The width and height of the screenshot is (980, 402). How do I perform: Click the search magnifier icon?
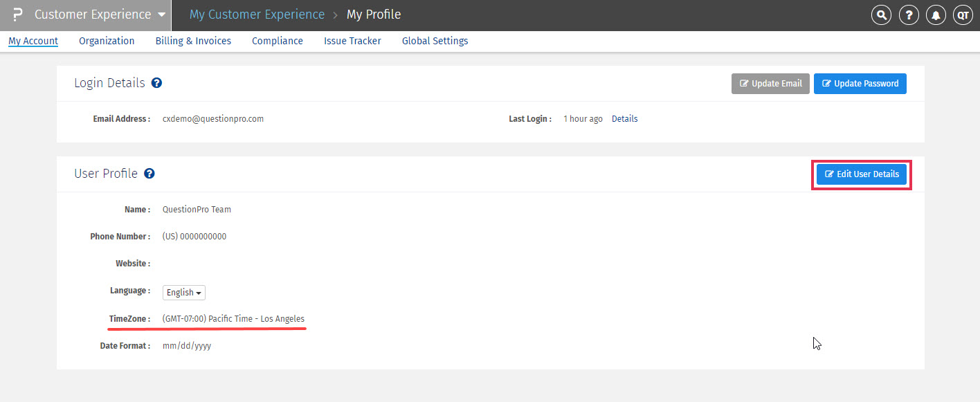pos(881,15)
